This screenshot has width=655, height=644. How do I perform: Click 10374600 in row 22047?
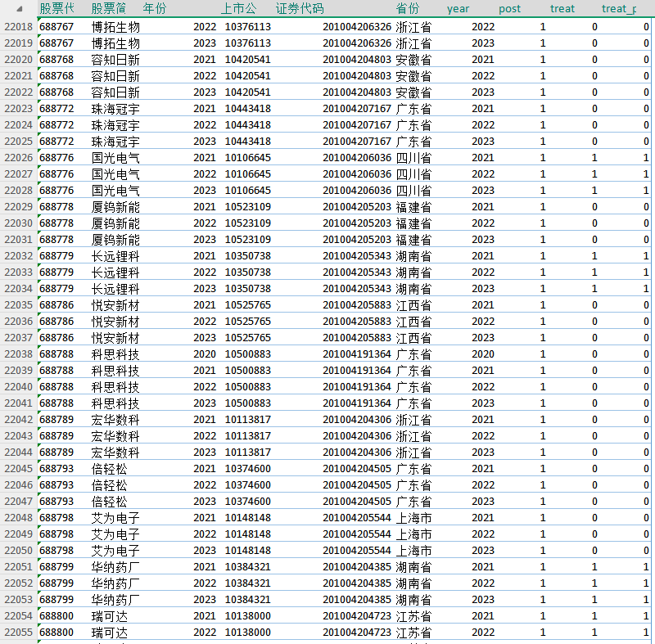(248, 502)
